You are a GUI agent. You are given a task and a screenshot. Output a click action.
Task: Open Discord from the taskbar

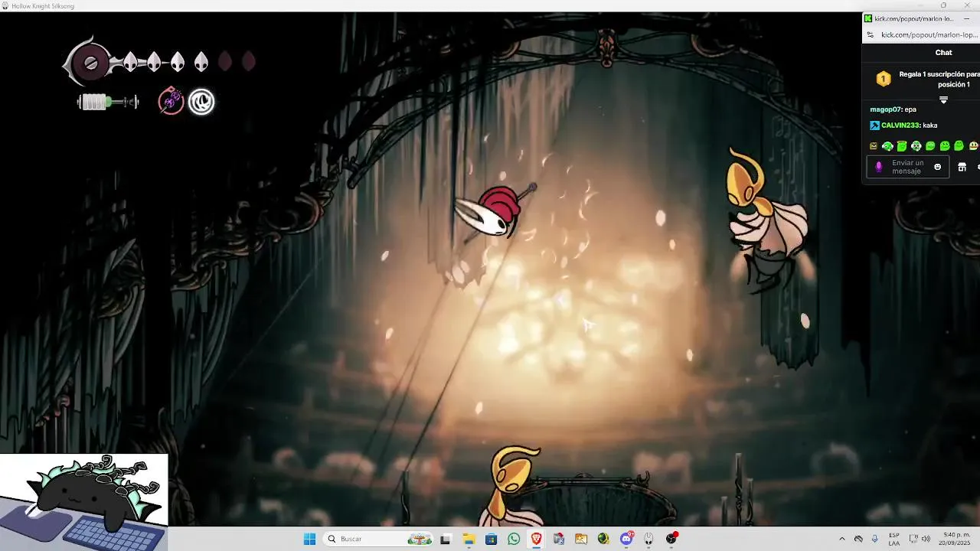pyautogui.click(x=626, y=539)
